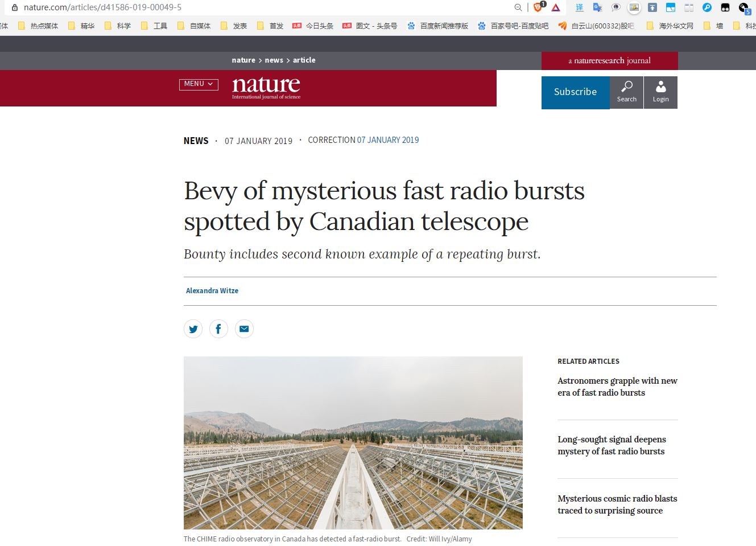Click the address bar URL field
The width and height of the screenshot is (756, 546).
click(x=228, y=7)
